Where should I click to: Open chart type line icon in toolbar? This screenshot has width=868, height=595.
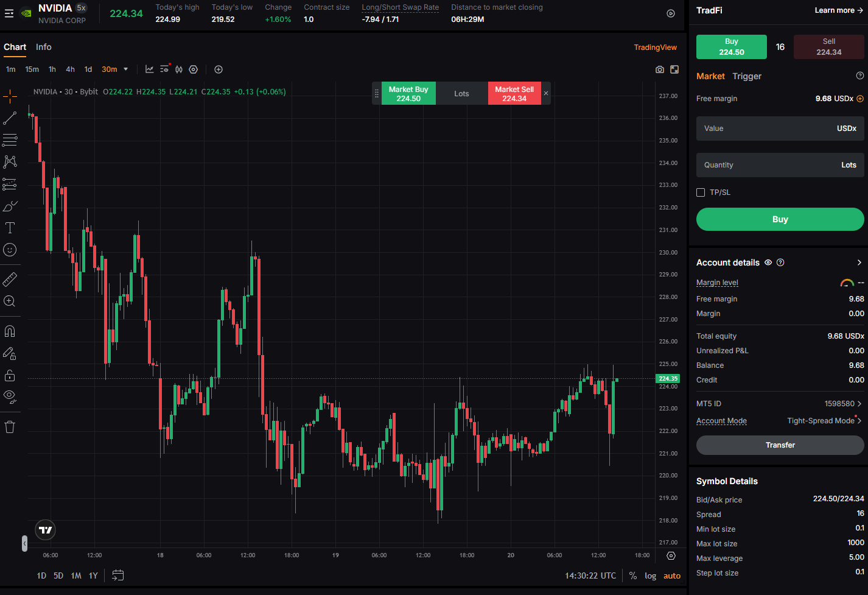click(150, 69)
